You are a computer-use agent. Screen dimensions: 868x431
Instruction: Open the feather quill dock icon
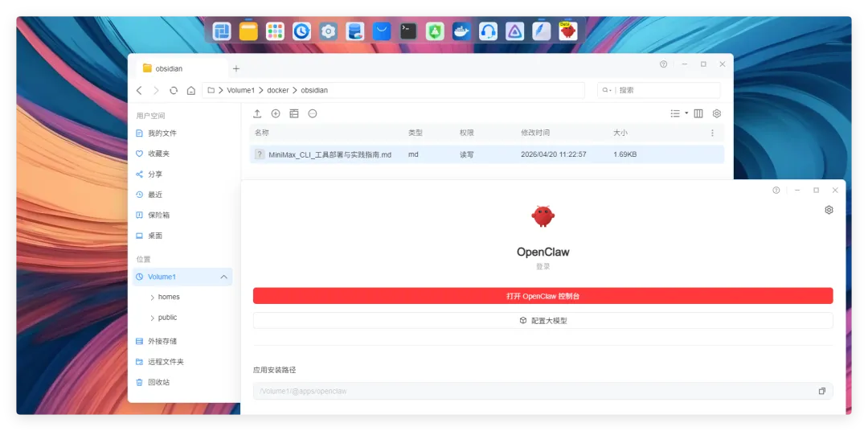click(542, 31)
